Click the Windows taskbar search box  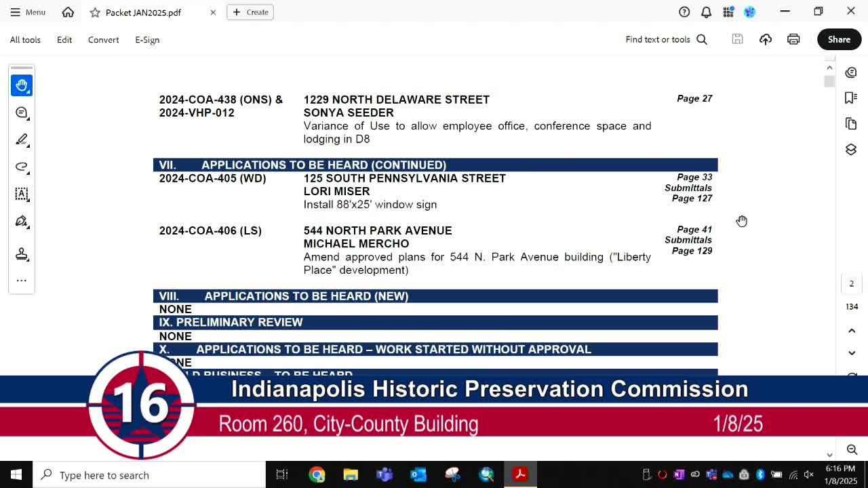(x=149, y=474)
